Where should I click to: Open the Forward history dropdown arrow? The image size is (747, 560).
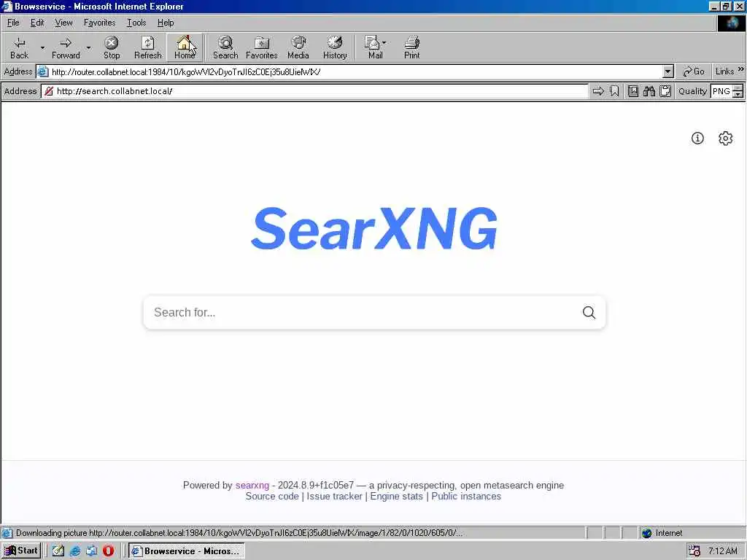pyautogui.click(x=88, y=47)
